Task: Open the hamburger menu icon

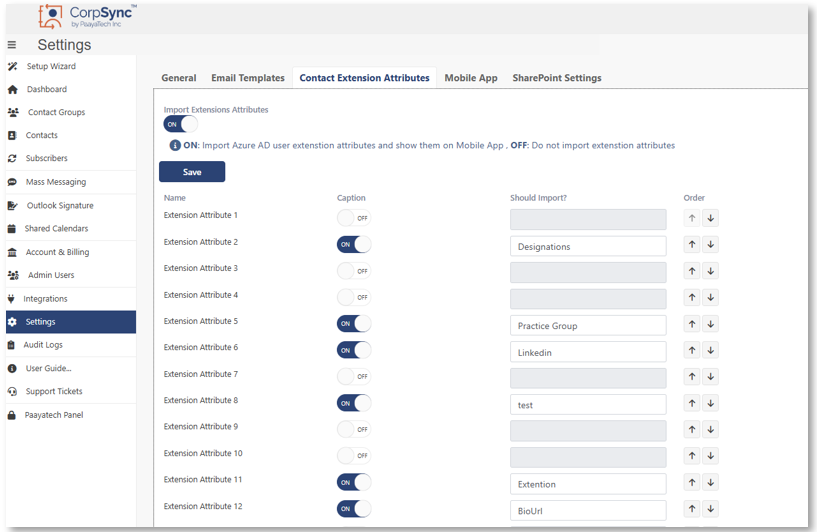Action: (11, 45)
